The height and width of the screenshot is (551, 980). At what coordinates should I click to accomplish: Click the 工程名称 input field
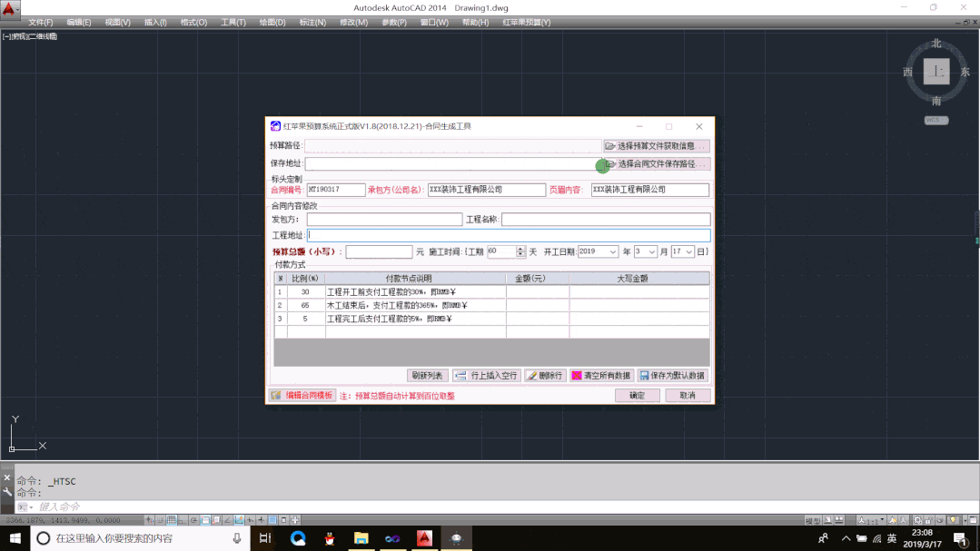click(606, 220)
